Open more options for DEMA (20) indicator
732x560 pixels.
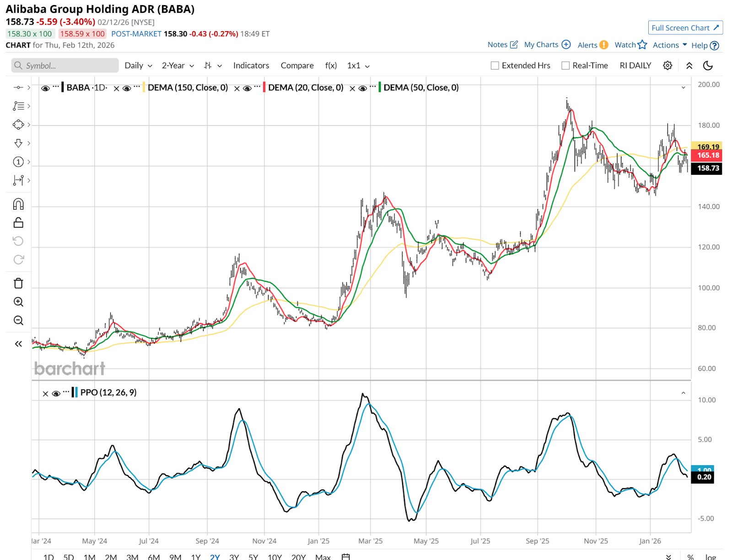(x=257, y=86)
